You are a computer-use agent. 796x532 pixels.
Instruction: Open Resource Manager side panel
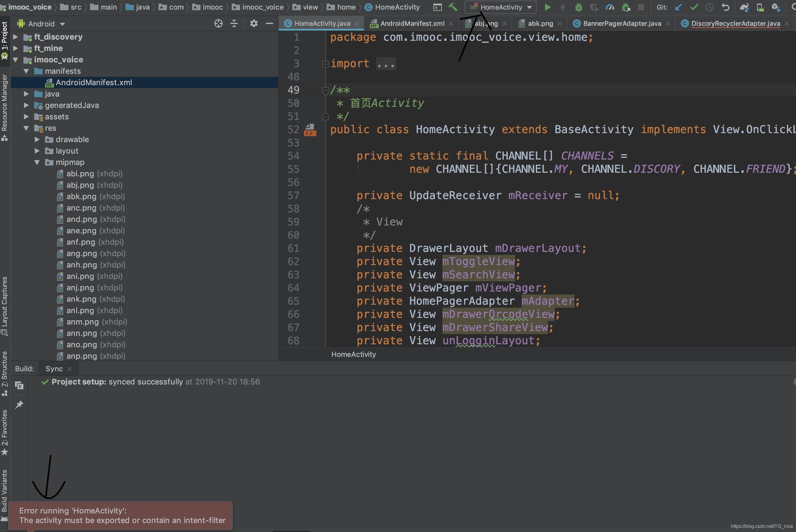5,103
